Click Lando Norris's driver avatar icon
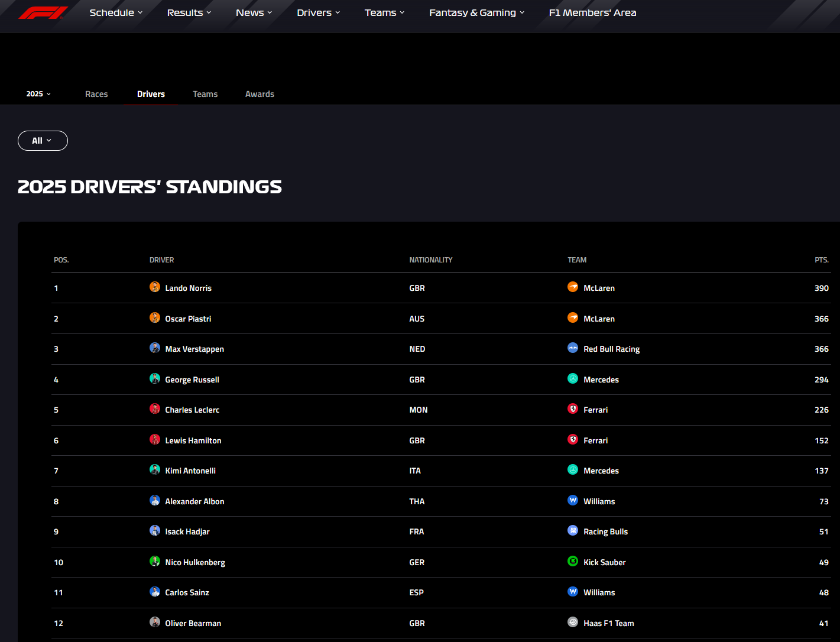Image resolution: width=840 pixels, height=642 pixels. (x=155, y=287)
